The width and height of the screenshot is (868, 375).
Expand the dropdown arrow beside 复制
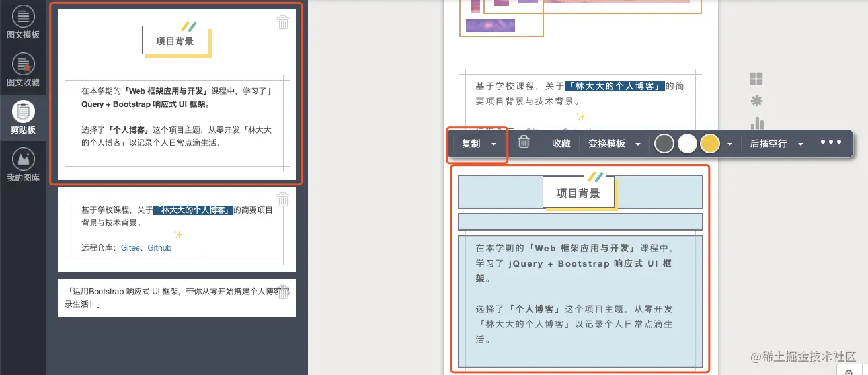tap(494, 144)
